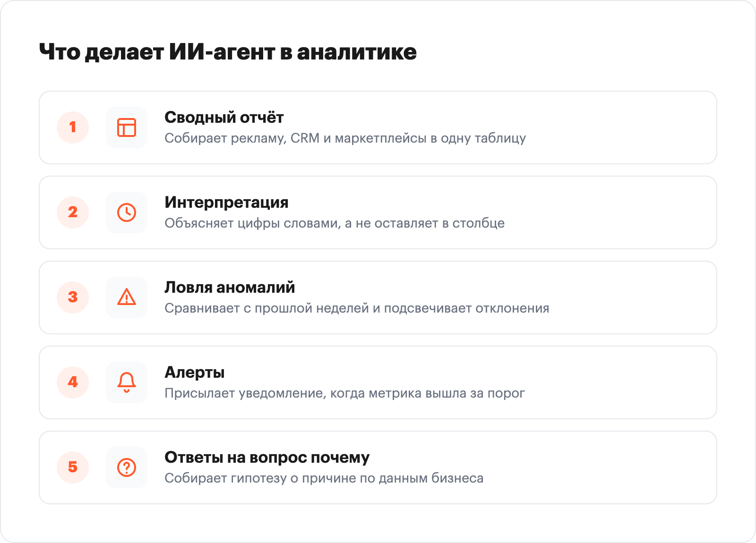The image size is (756, 543).
Task: Click text 'Сравнивает с прошлой неделей и подсвечивает отклонения'
Action: click(357, 308)
